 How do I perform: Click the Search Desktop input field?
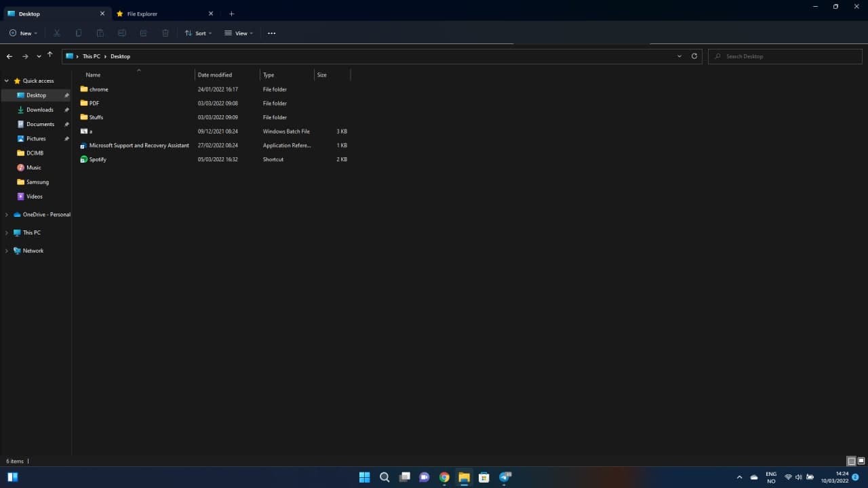click(x=787, y=56)
